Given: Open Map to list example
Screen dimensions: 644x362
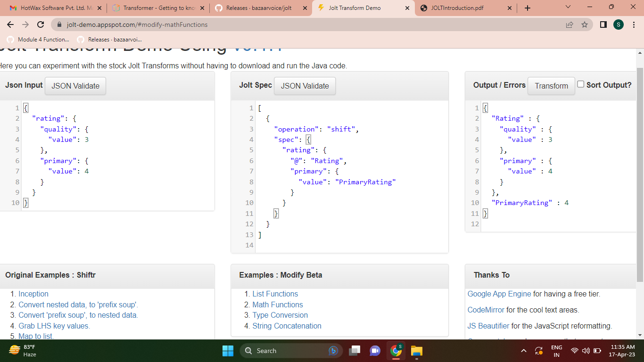Looking at the screenshot, I should point(36,336).
